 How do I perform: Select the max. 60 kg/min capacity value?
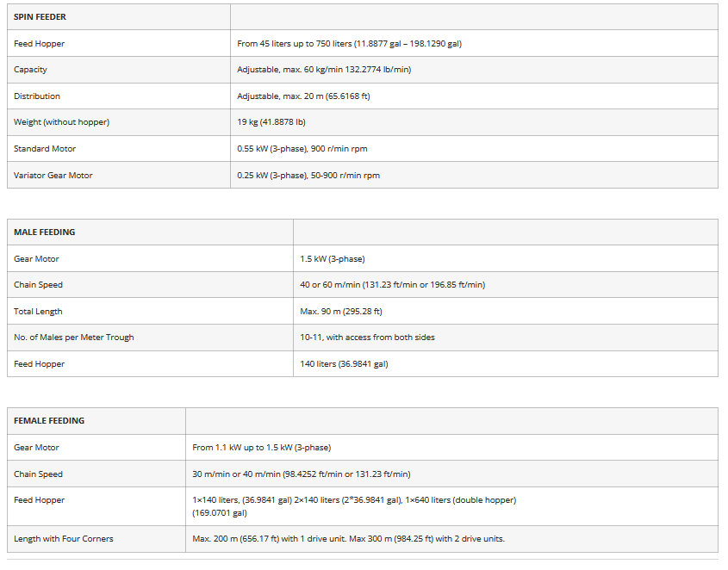point(324,70)
